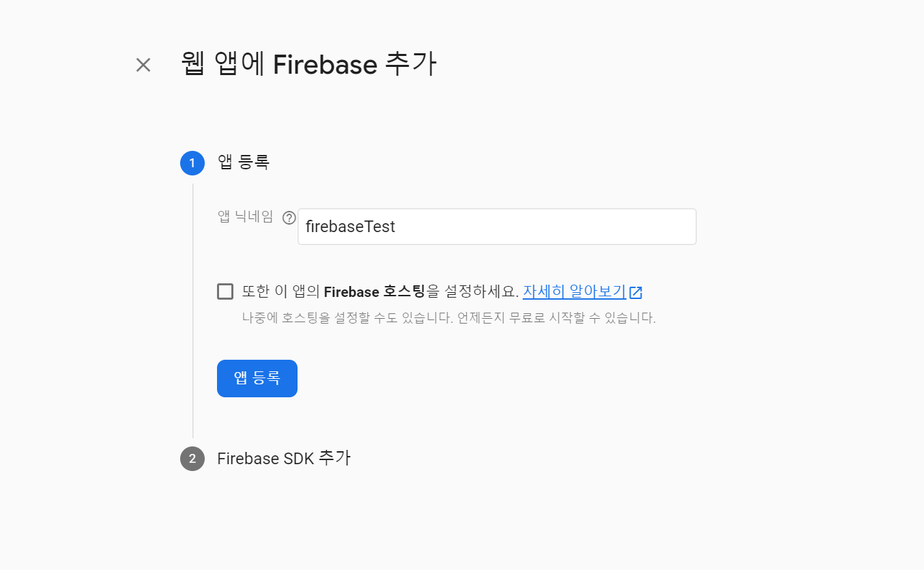Click the step 1 numbered circle indicator
Screen dimensions: 924x570
[192, 163]
